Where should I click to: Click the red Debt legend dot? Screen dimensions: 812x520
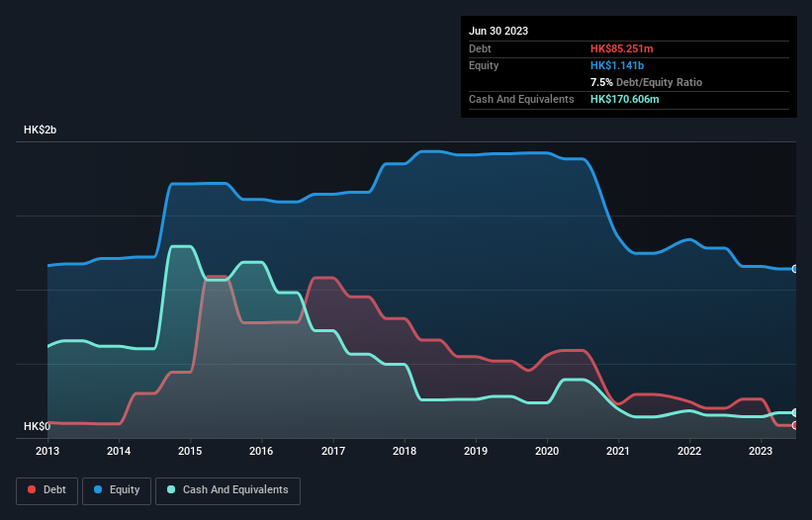click(32, 489)
